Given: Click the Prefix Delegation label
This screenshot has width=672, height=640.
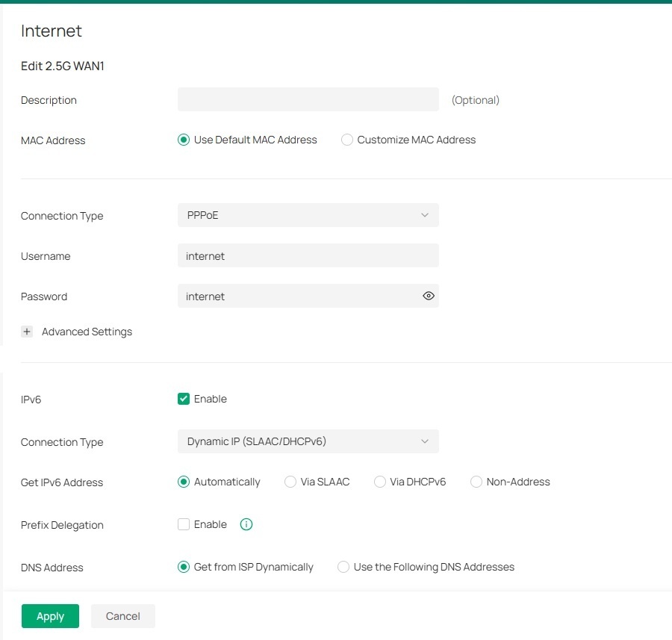Looking at the screenshot, I should pyautogui.click(x=62, y=525).
